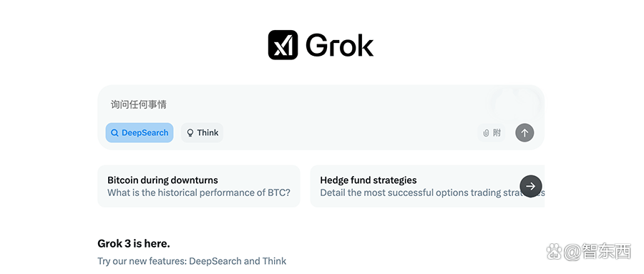Click the lightbulb icon in Think
This screenshot has height=274, width=644.
pyautogui.click(x=190, y=133)
